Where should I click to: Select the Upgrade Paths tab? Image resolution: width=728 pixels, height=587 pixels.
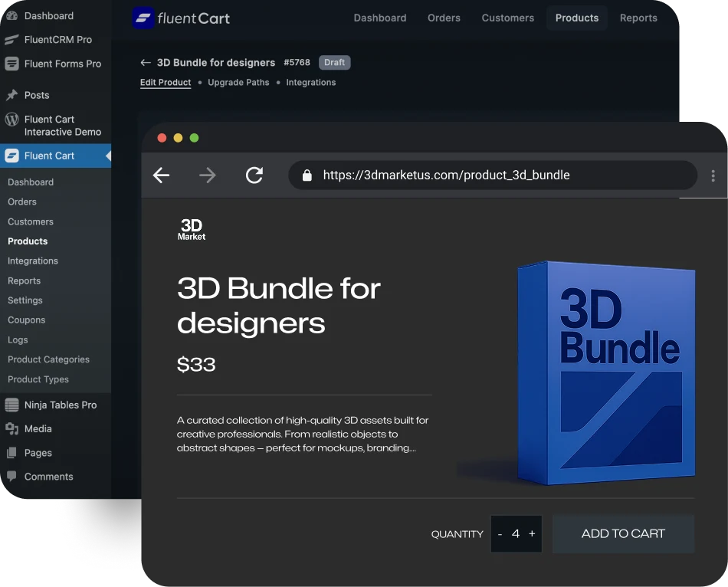point(238,82)
